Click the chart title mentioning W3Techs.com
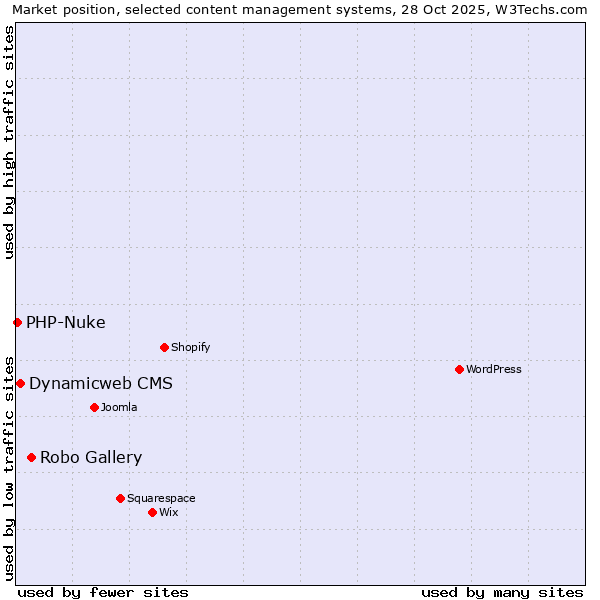 (x=299, y=10)
